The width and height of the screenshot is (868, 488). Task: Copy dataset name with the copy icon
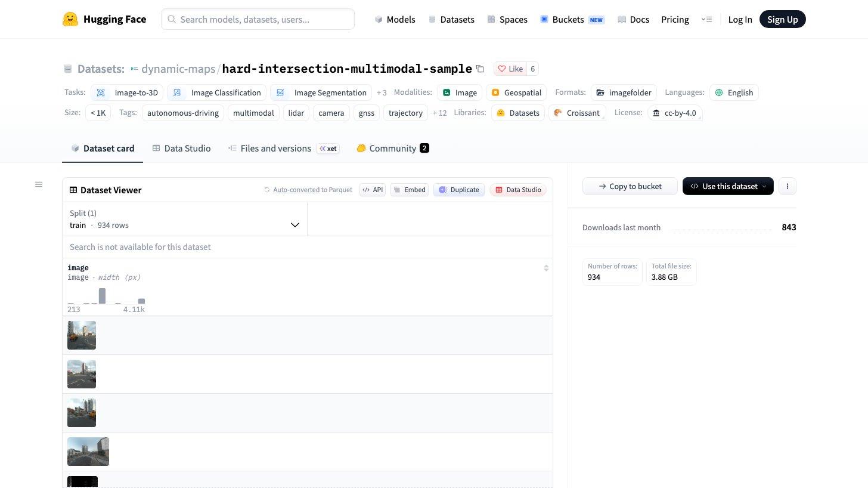480,69
